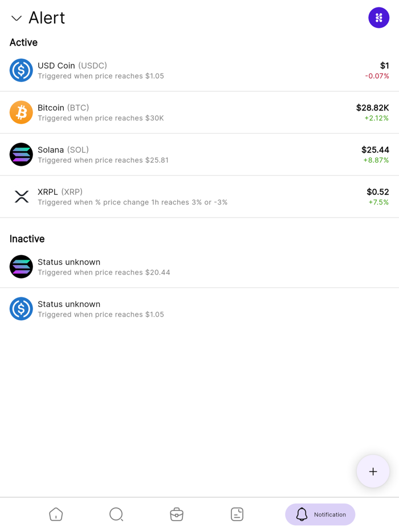Select the Home icon in bottom navigation
This screenshot has width=399, height=532.
click(x=55, y=514)
